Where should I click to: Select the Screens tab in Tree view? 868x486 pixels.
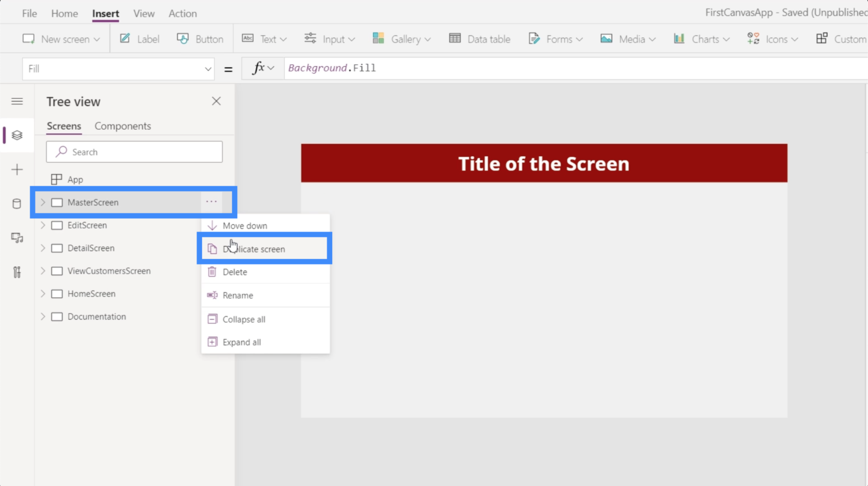click(64, 126)
